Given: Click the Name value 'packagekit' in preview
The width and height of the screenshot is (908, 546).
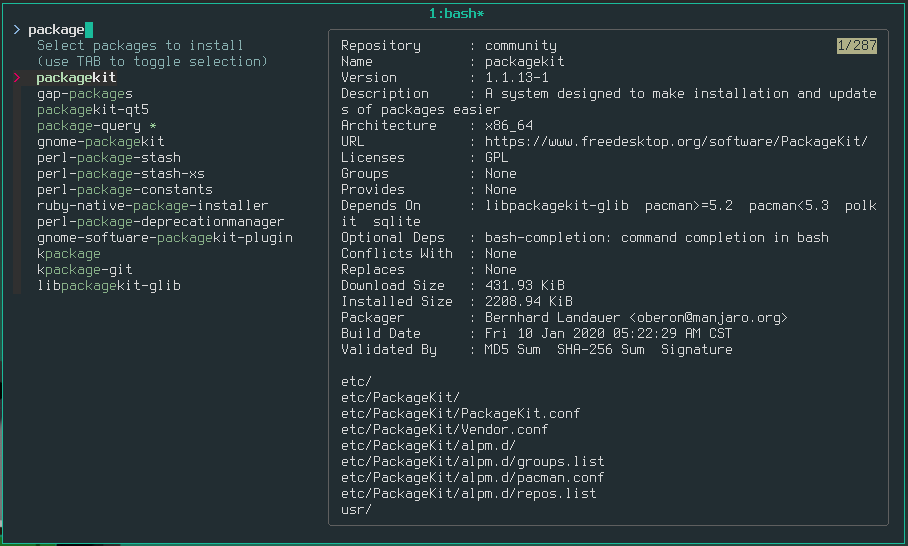Looking at the screenshot, I should [x=525, y=61].
